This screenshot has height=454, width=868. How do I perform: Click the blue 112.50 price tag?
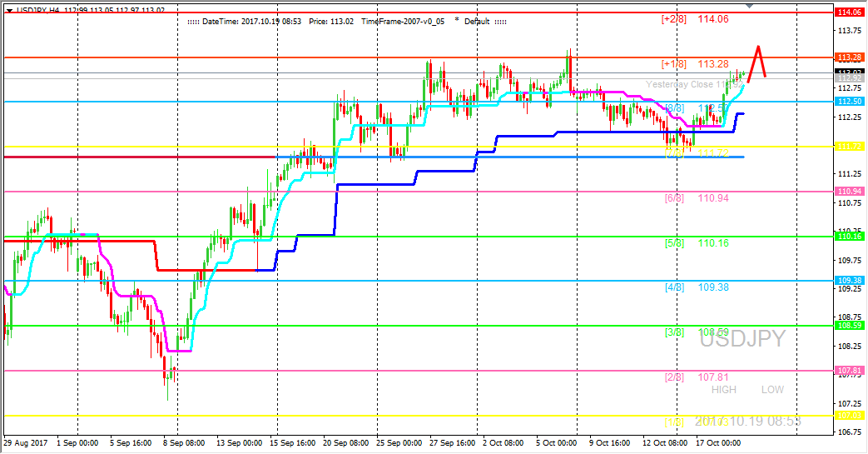pos(849,102)
